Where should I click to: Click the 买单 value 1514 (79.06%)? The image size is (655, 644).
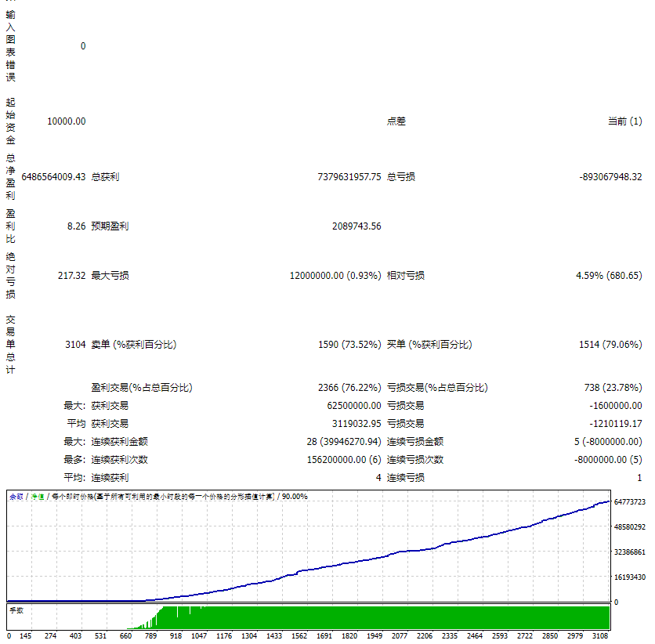610,345
